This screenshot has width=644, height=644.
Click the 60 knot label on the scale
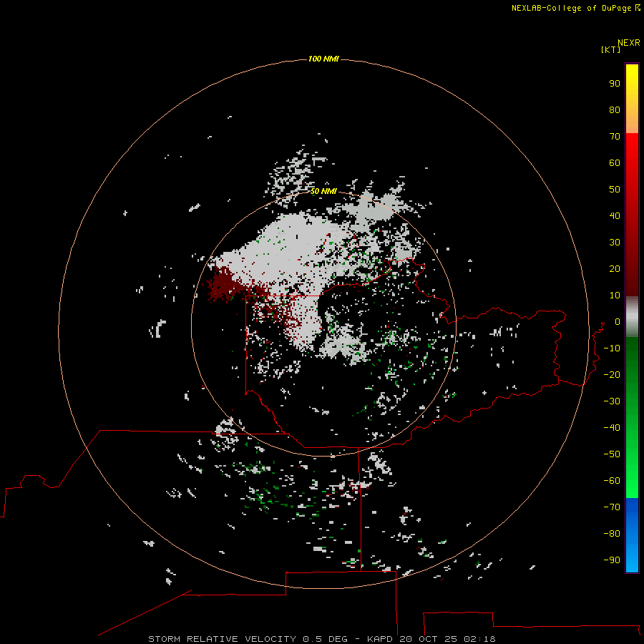(615, 162)
